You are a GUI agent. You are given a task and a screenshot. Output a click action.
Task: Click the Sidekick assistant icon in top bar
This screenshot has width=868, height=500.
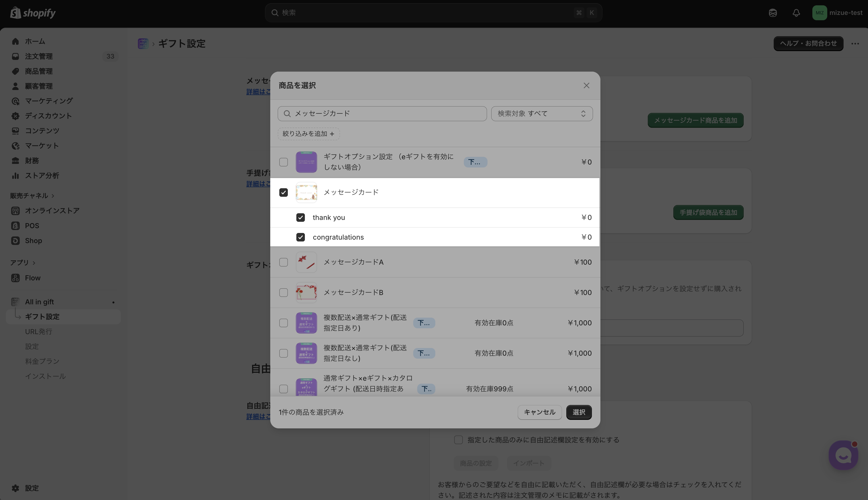[x=773, y=13]
